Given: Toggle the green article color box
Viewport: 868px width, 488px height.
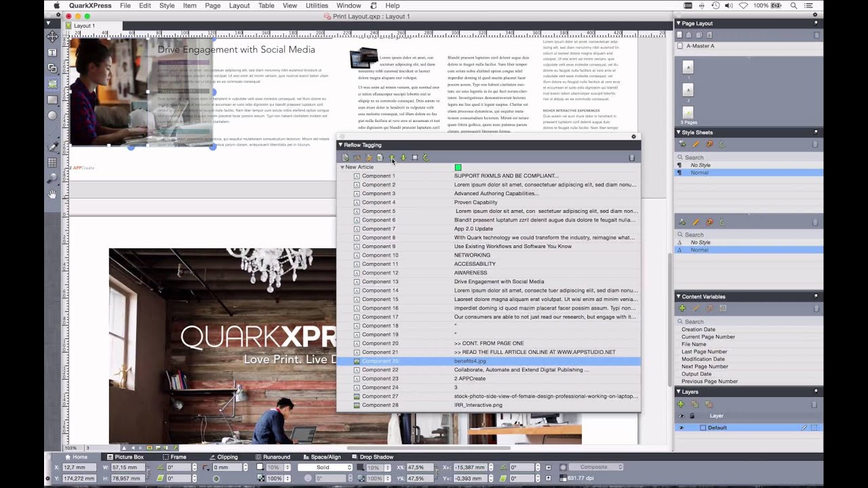Looking at the screenshot, I should 458,167.
